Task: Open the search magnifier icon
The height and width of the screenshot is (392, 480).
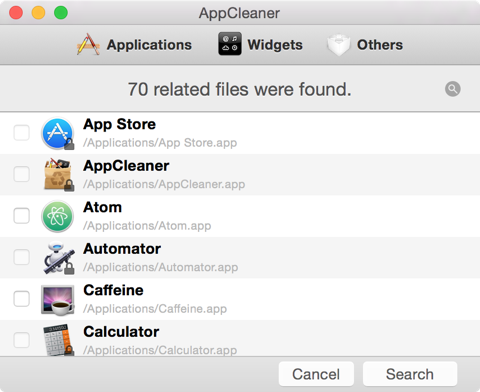Action: (453, 89)
